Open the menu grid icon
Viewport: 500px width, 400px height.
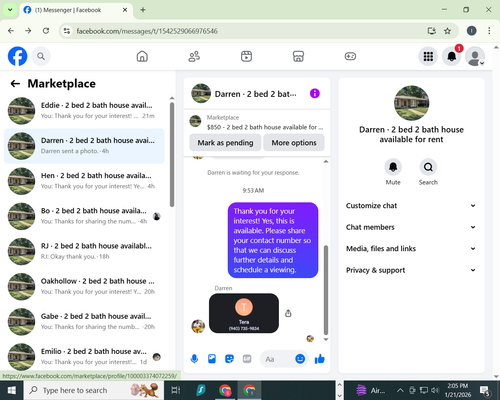coord(428,56)
